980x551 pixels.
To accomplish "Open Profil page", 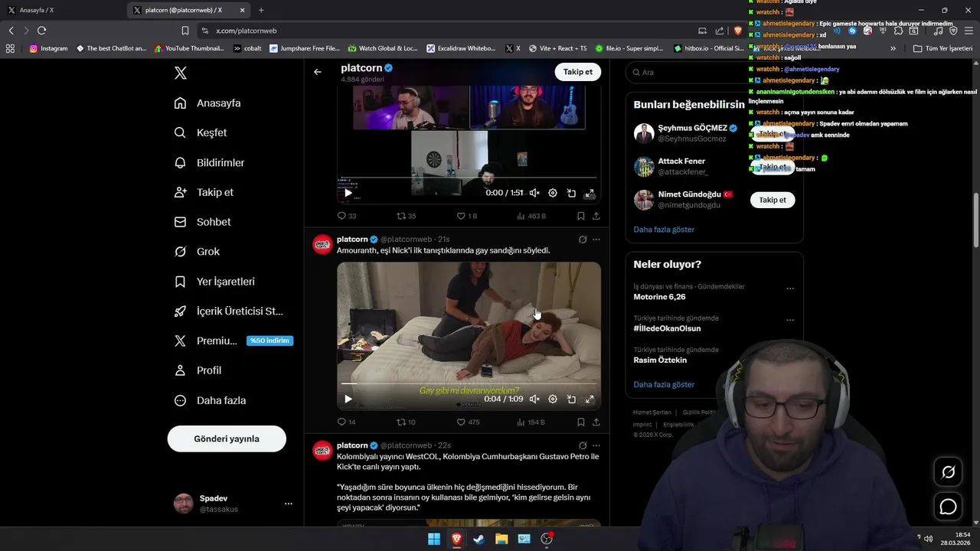I will [198, 370].
